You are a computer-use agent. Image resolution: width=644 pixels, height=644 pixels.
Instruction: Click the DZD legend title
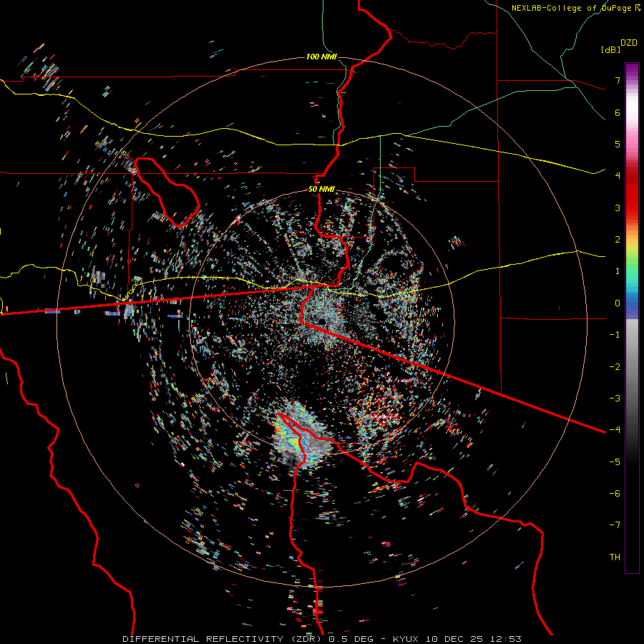(629, 43)
